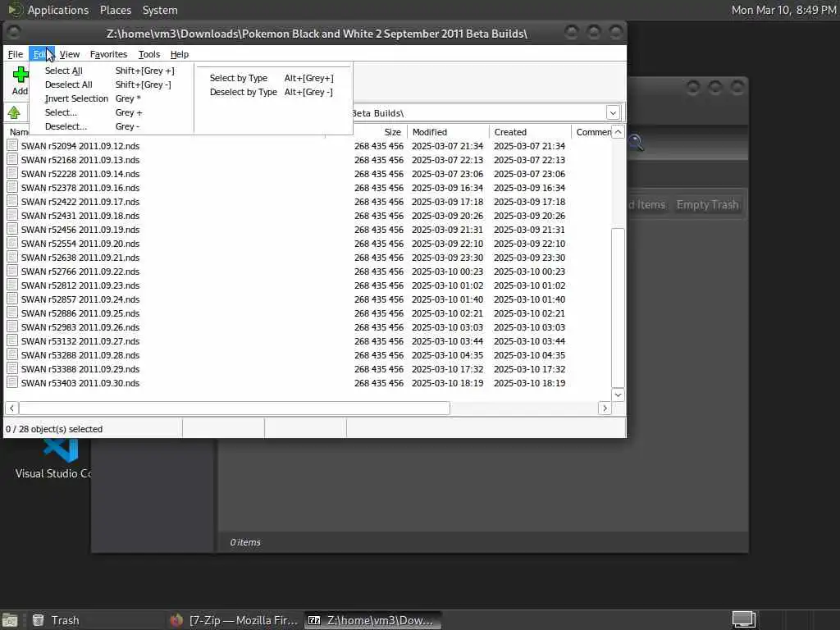Viewport: 840px width, 630px height.
Task: Switch to Trash taskbar button
Action: point(56,620)
